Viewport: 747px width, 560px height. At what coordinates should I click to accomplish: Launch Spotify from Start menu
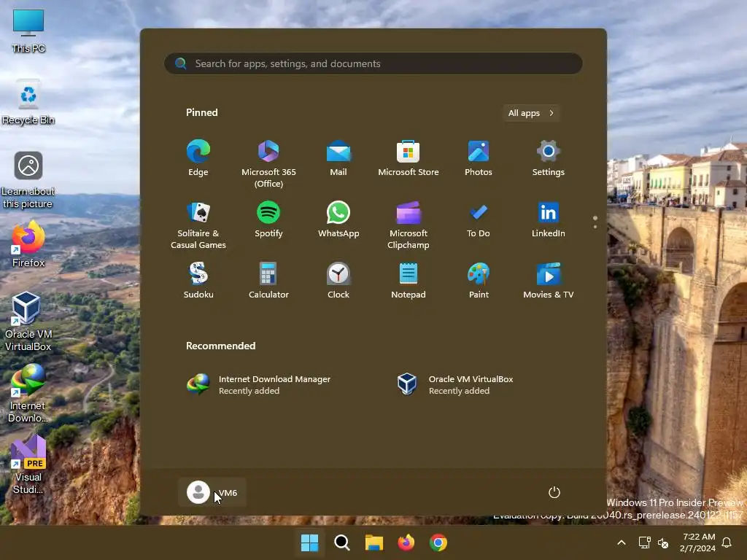(268, 219)
